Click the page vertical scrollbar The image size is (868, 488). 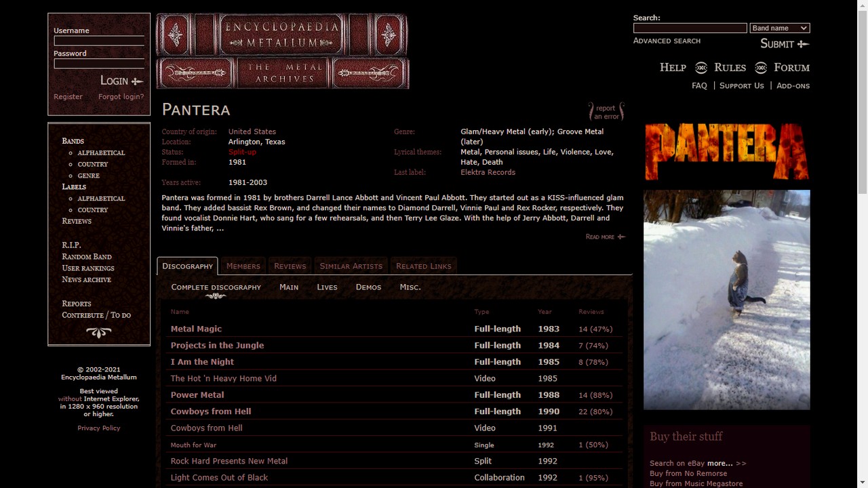pyautogui.click(x=863, y=102)
